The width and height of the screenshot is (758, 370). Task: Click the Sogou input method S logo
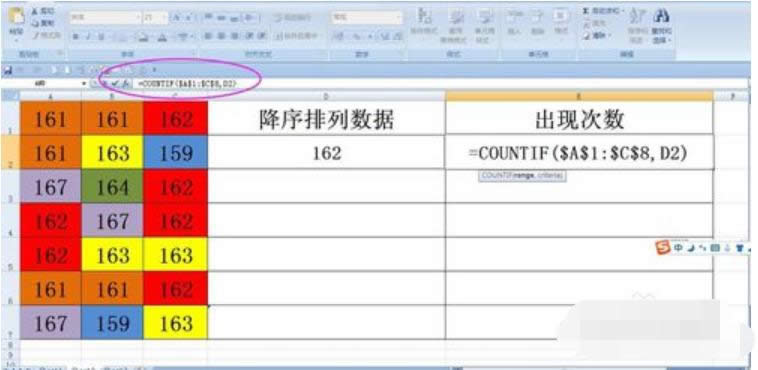664,248
